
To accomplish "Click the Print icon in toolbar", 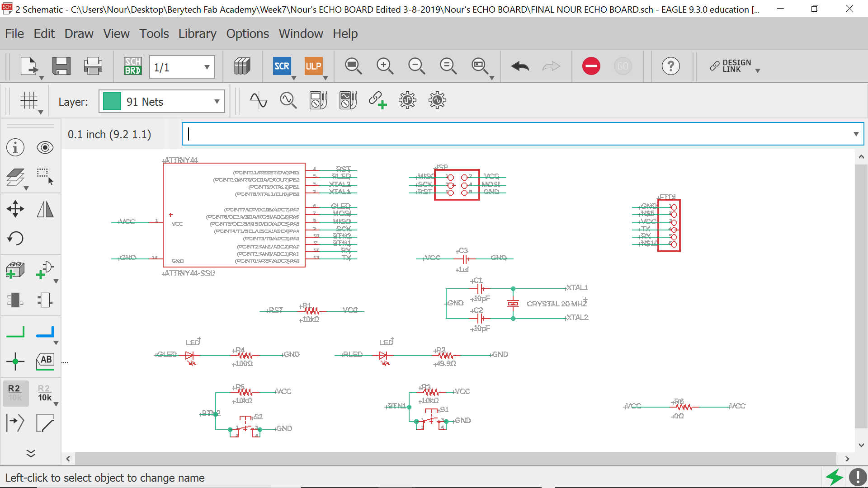I will (x=93, y=66).
